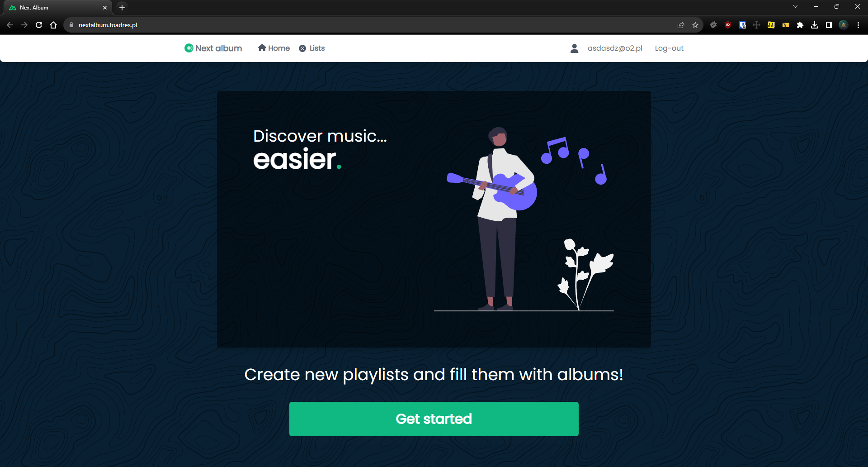Share this page via the share icon
Image resolution: width=868 pixels, height=467 pixels.
click(x=681, y=25)
